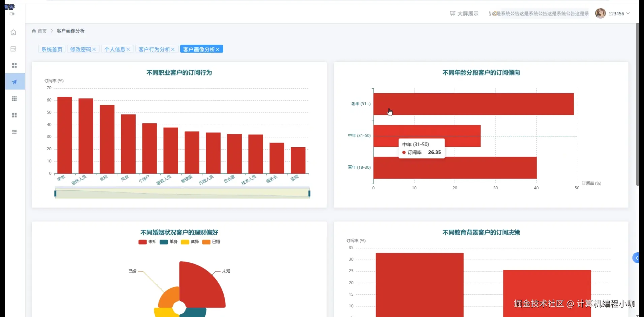Click the 大屏展示 screen icon
The image size is (644, 317).
tap(452, 13)
